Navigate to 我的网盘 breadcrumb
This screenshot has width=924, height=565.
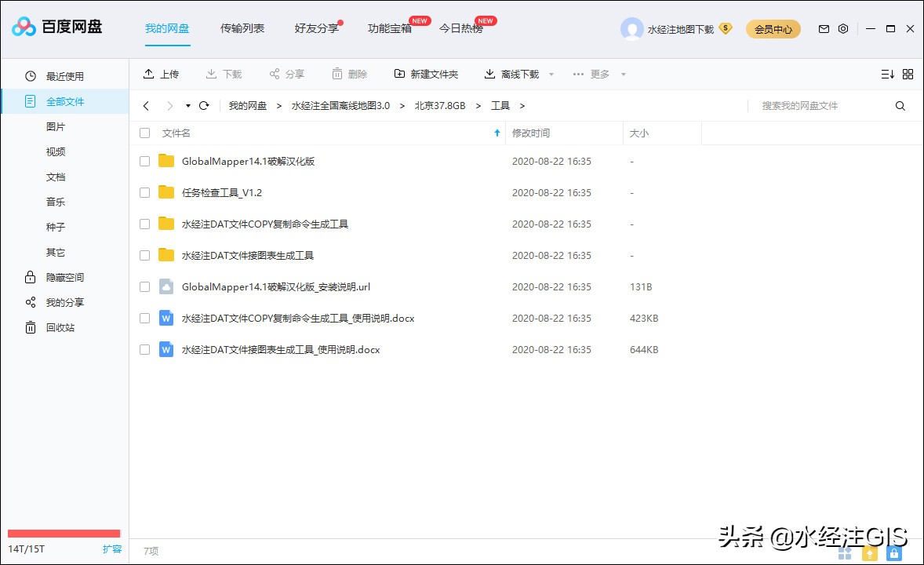(248, 106)
